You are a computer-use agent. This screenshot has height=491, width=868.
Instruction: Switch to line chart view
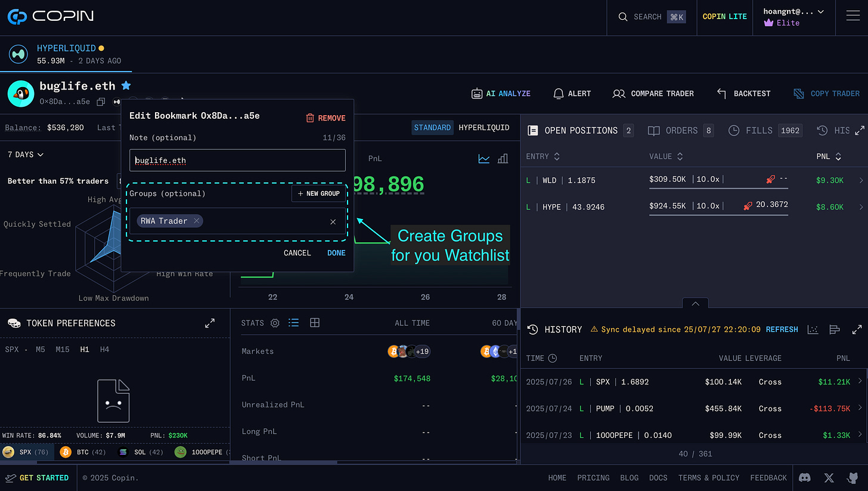click(484, 159)
